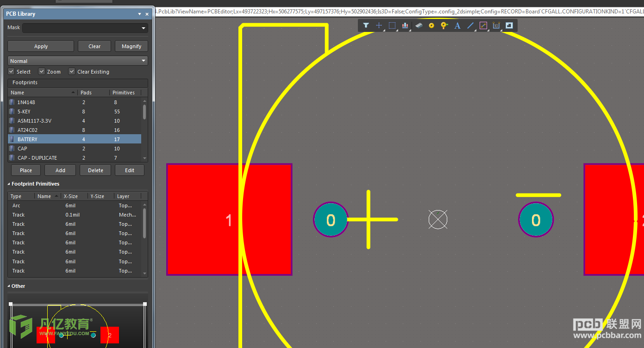Toggle the Select checkbox
This screenshot has width=644, height=348.
(12, 71)
